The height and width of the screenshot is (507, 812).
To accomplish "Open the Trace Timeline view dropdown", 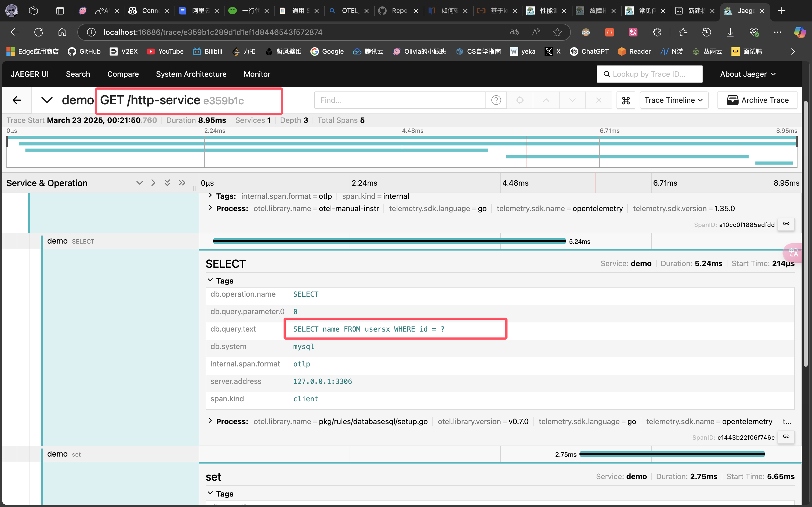I will click(x=674, y=100).
